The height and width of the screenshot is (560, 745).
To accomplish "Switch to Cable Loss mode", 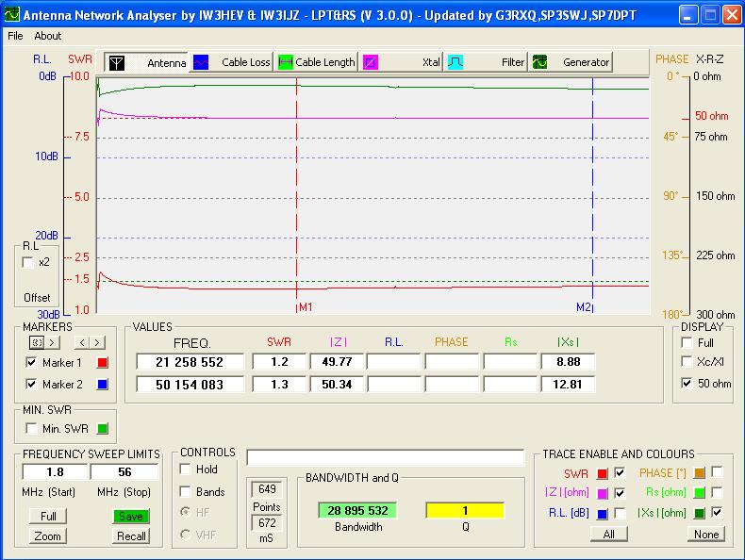I will [232, 62].
